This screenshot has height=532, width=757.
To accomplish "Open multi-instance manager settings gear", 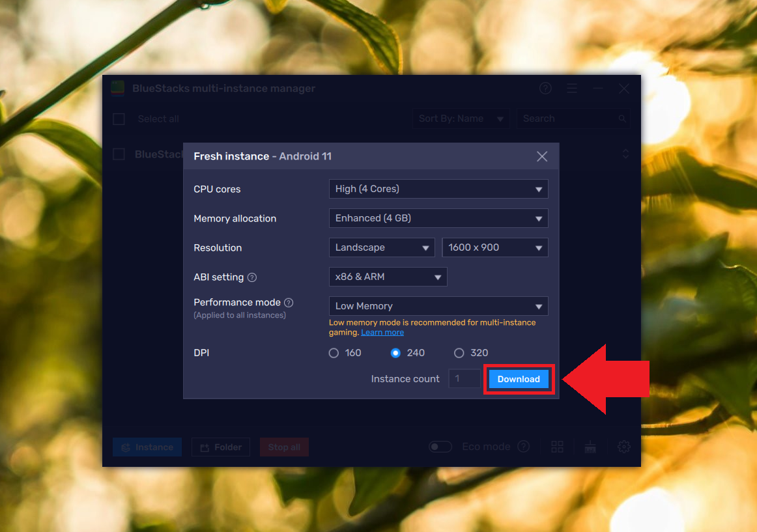I will (623, 447).
